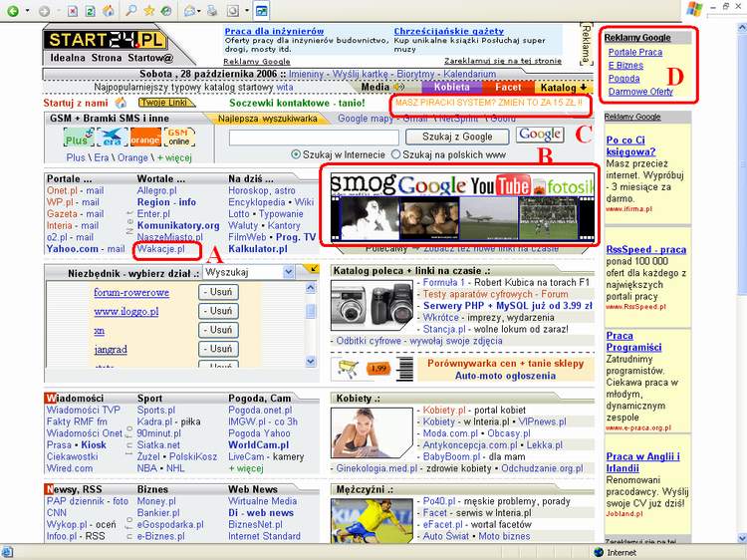Click the Plus GSM operator logo
The height and width of the screenshot is (560, 747).
[79, 138]
